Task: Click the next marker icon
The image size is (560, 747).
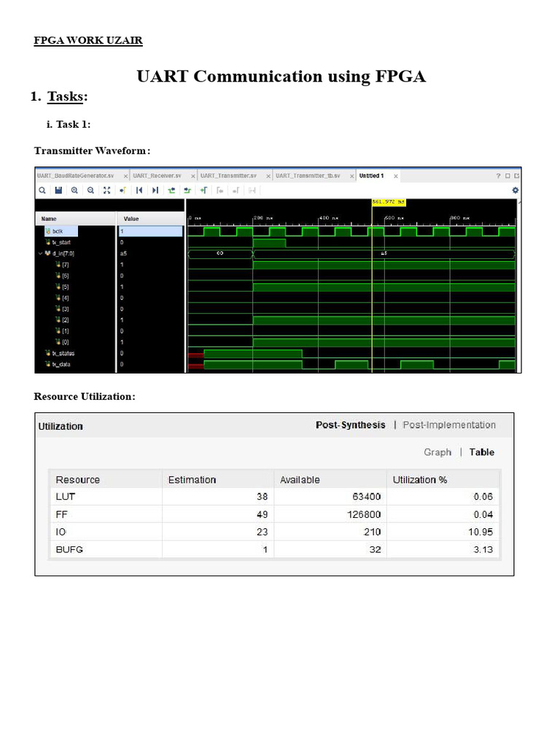Action: point(236,190)
